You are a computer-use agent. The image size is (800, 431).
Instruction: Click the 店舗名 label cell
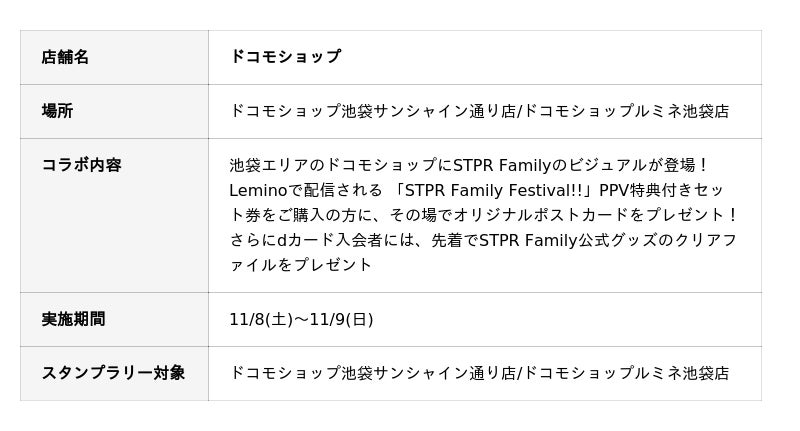tap(65, 57)
